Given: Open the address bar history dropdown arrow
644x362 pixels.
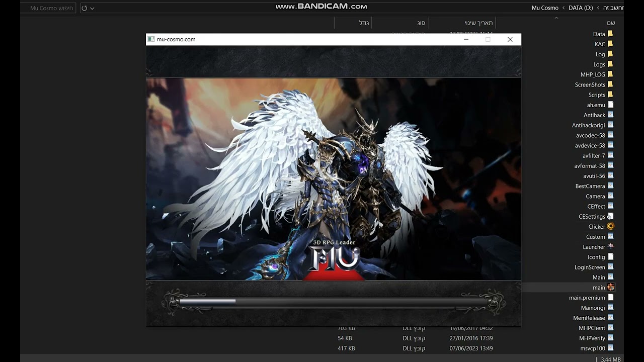Looking at the screenshot, I should [92, 8].
